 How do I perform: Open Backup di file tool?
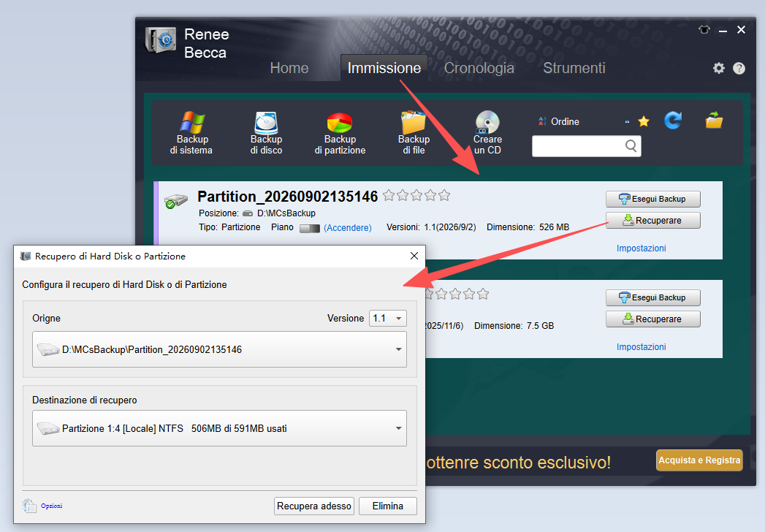pos(414,133)
